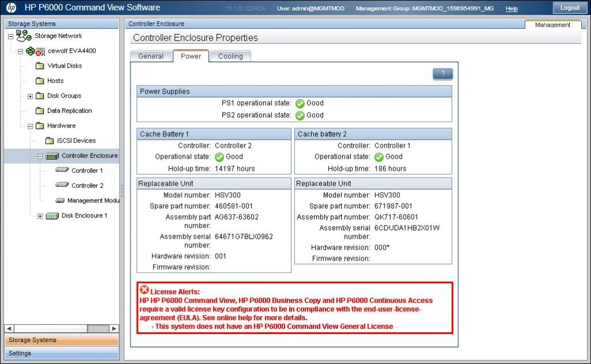This screenshot has width=591, height=364.
Task: Click the PS1 Good status icon
Action: point(300,103)
